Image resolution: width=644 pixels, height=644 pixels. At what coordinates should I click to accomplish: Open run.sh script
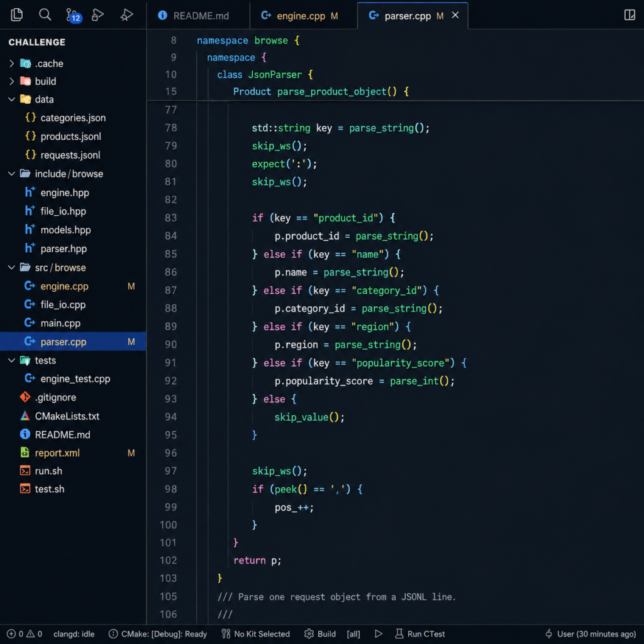(73, 470)
